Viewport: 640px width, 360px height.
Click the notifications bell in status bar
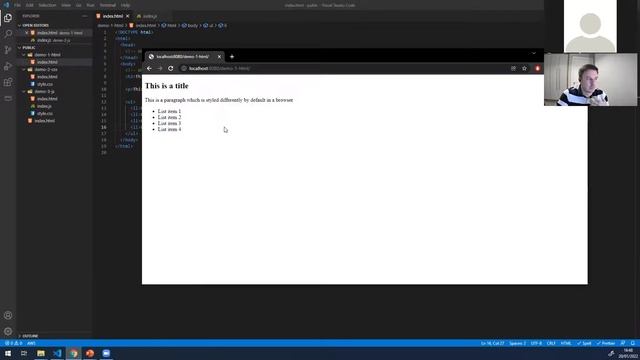click(633, 343)
